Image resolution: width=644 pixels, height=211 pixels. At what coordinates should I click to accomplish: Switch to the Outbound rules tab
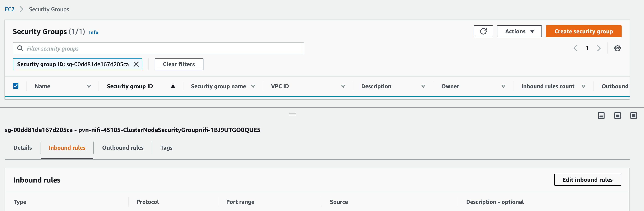coord(123,148)
